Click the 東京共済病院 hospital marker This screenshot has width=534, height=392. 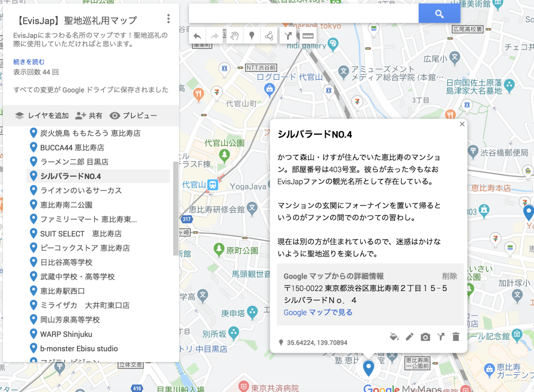(243, 385)
